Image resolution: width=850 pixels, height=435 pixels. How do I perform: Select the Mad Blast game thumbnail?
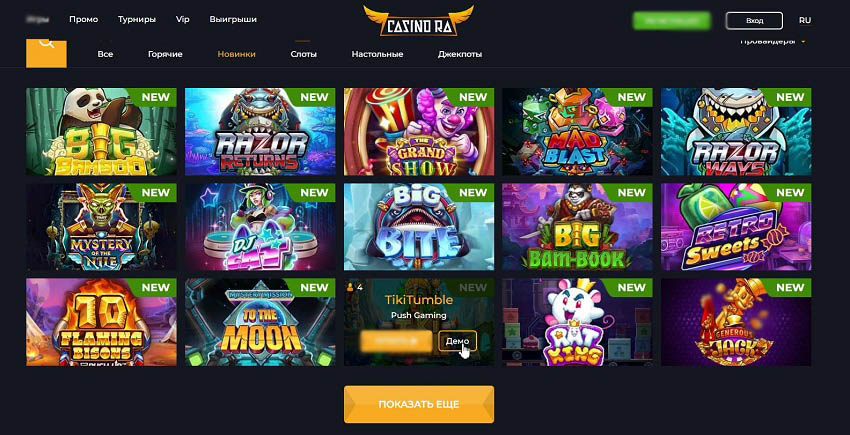click(x=577, y=132)
